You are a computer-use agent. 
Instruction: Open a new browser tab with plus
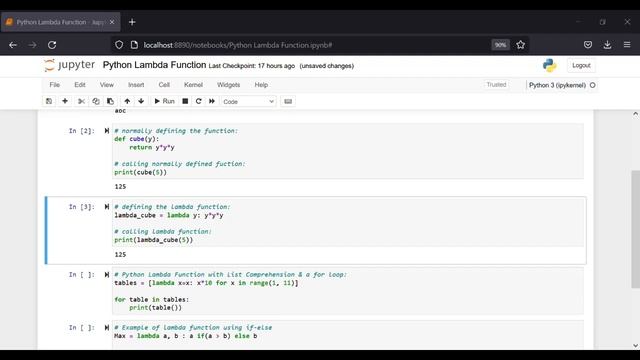(132, 22)
